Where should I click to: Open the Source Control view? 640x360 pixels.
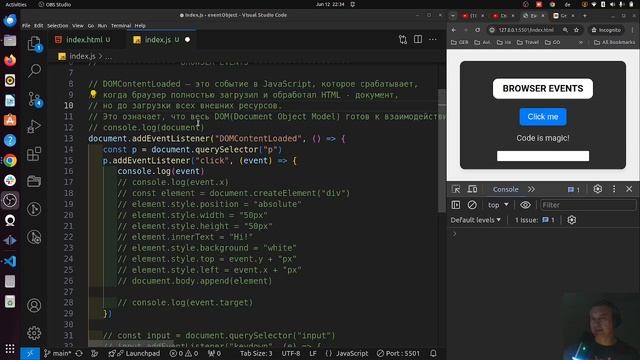coord(34,99)
